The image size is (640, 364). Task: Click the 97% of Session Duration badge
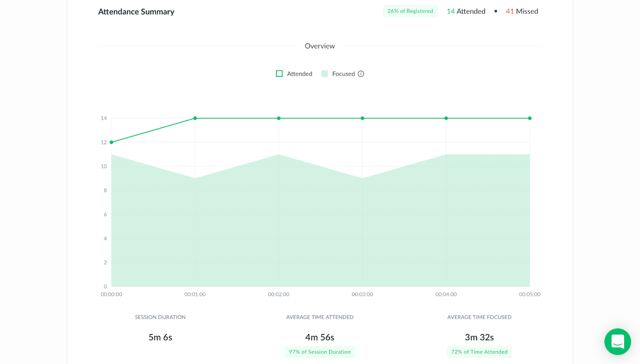320,352
